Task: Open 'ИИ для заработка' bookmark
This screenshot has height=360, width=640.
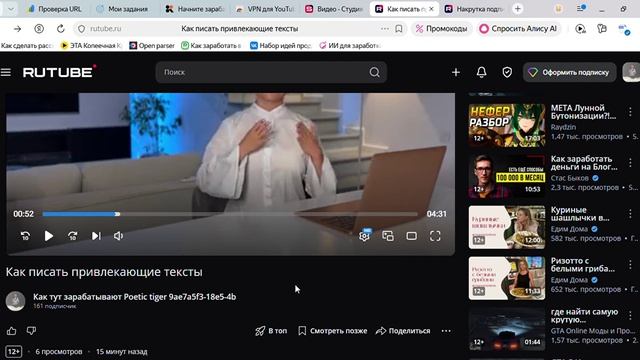Action: [x=350, y=45]
